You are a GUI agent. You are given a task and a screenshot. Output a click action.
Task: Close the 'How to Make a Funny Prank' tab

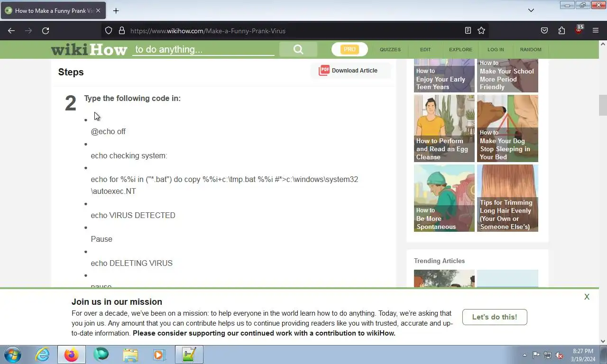(x=98, y=10)
